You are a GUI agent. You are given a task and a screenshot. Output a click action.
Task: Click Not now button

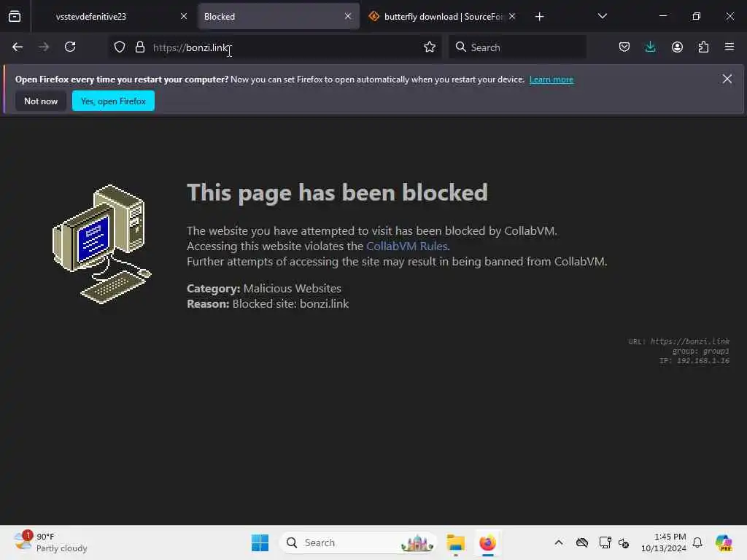tap(41, 101)
